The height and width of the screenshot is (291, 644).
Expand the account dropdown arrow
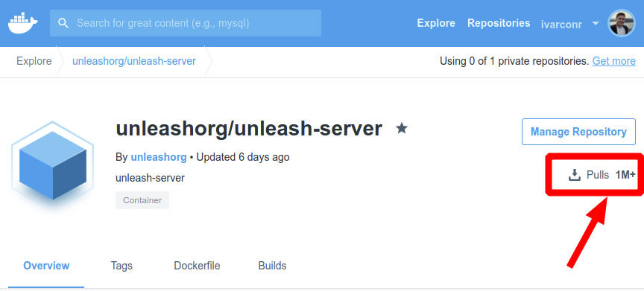596,24
